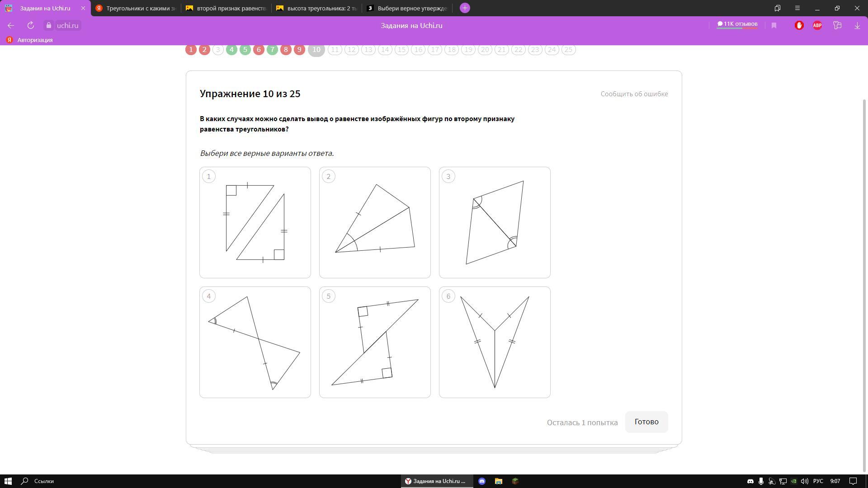
Task: Reload the Uchi.ru page
Action: (31, 26)
